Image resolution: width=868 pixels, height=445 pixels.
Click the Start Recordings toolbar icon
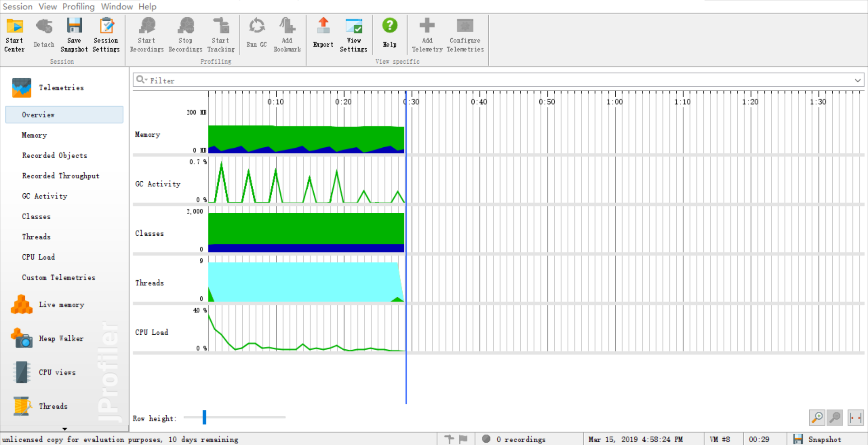click(x=147, y=26)
